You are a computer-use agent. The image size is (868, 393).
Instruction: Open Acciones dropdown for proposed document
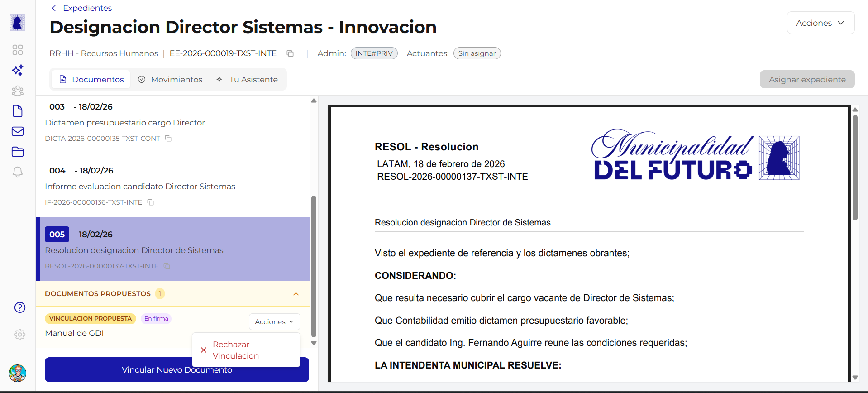pyautogui.click(x=274, y=322)
